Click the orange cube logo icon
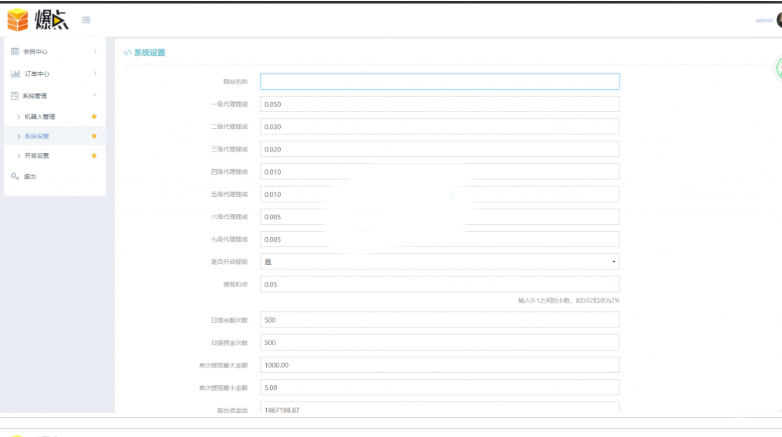 click(18, 20)
